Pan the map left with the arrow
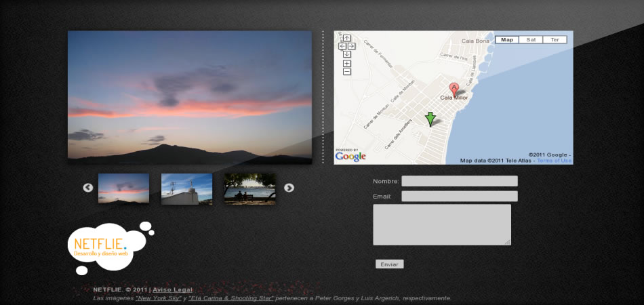Viewport: 644px width, 305px height. click(x=342, y=46)
